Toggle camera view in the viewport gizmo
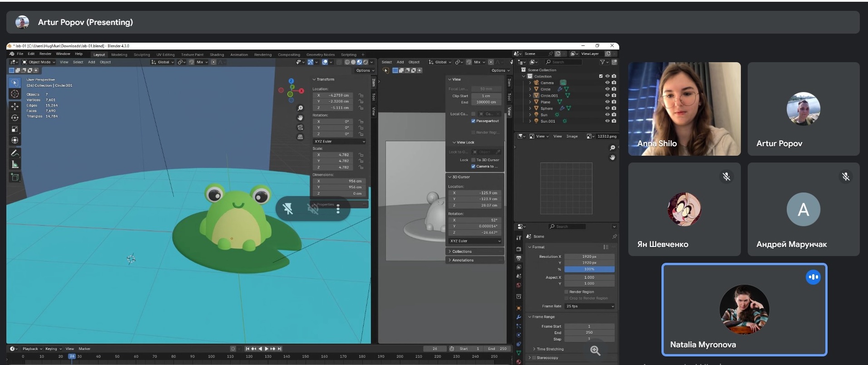Viewport: 868px width, 365px height. (x=300, y=127)
